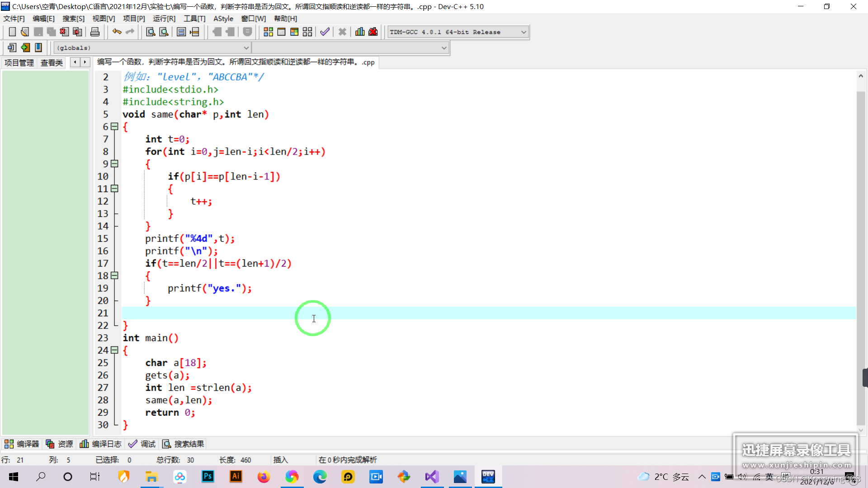Viewport: 868px width, 488px height.
Task: Click the New file toolbar icon
Action: pos(12,32)
